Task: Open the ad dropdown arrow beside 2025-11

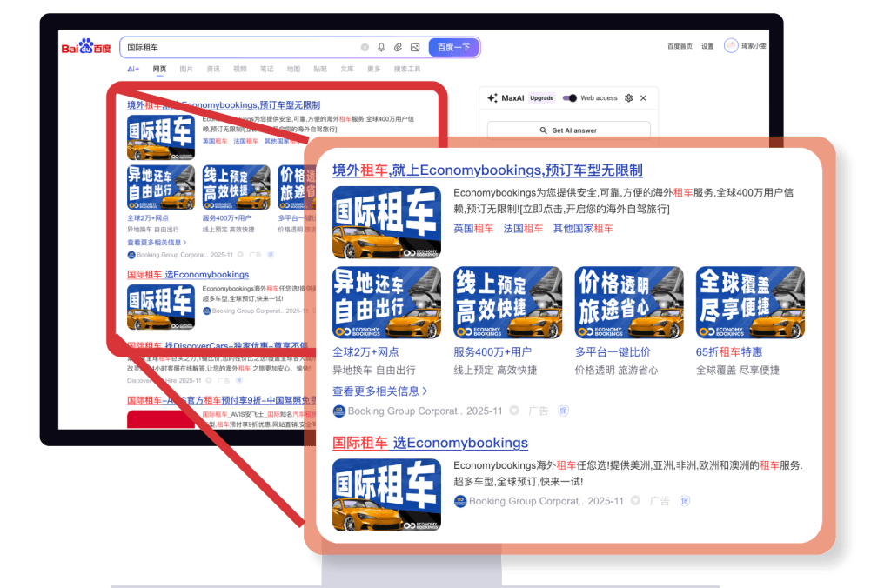Action: coord(514,411)
